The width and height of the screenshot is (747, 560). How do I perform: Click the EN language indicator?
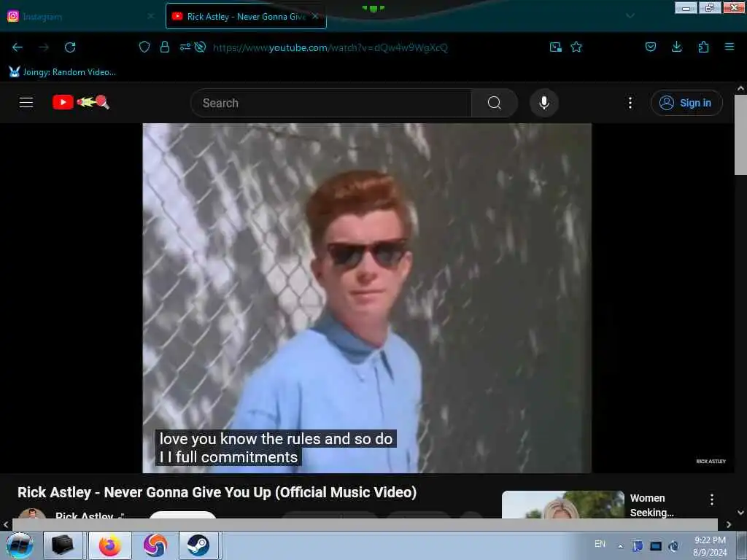coord(600,544)
